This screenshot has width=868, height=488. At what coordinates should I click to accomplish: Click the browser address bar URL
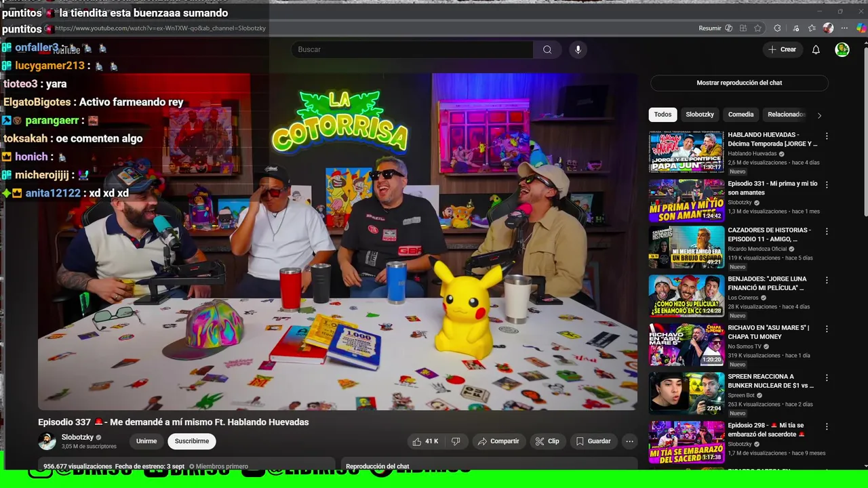[160, 28]
